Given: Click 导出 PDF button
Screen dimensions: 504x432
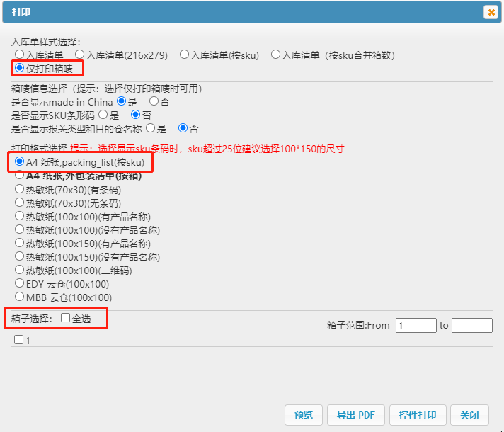Looking at the screenshot, I should (356, 415).
